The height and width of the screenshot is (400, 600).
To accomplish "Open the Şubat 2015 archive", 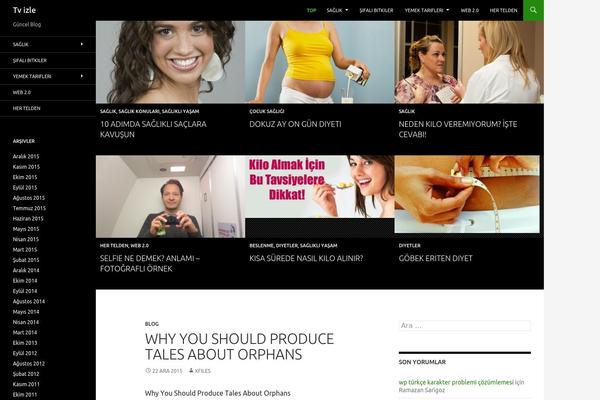I will click(26, 260).
